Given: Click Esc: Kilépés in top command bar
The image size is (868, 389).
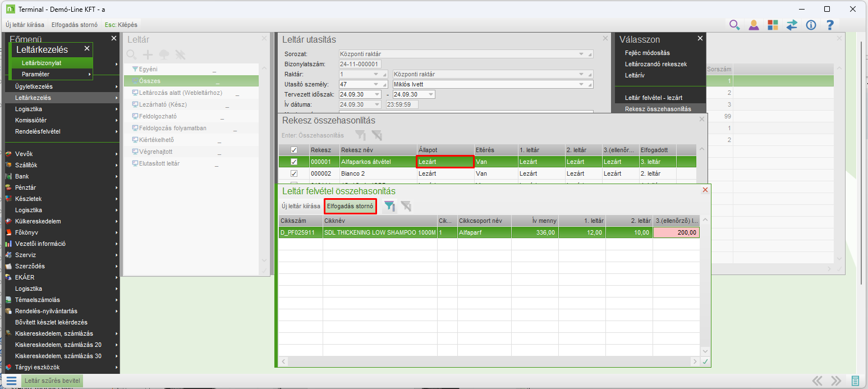Looking at the screenshot, I should (x=121, y=25).
